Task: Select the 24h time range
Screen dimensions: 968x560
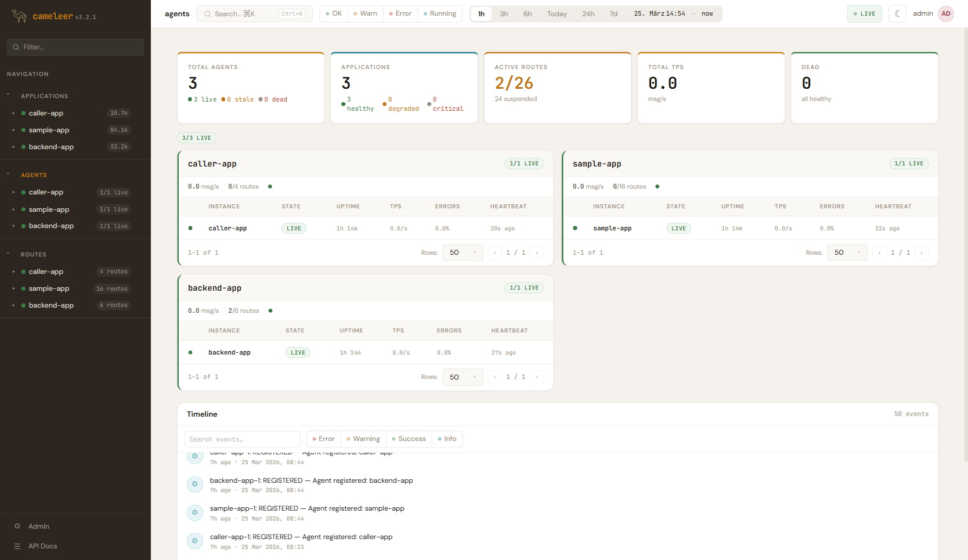Action: (588, 14)
